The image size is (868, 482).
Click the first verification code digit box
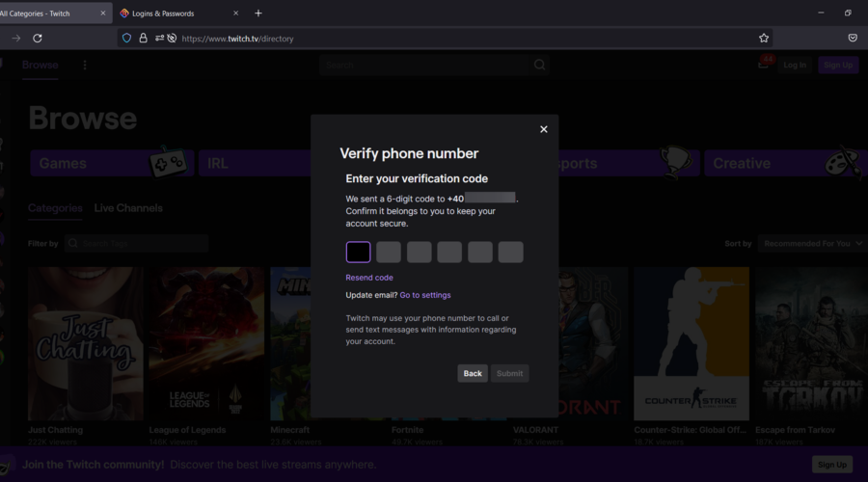[358, 252]
